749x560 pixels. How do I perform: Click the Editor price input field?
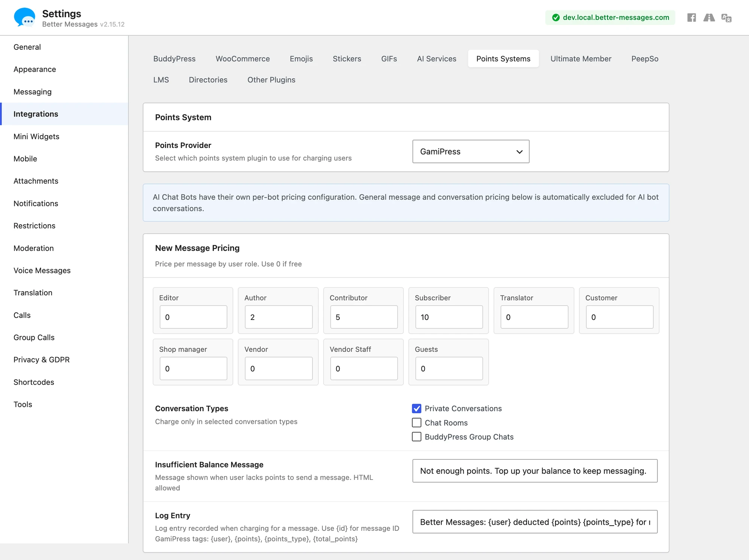(193, 317)
